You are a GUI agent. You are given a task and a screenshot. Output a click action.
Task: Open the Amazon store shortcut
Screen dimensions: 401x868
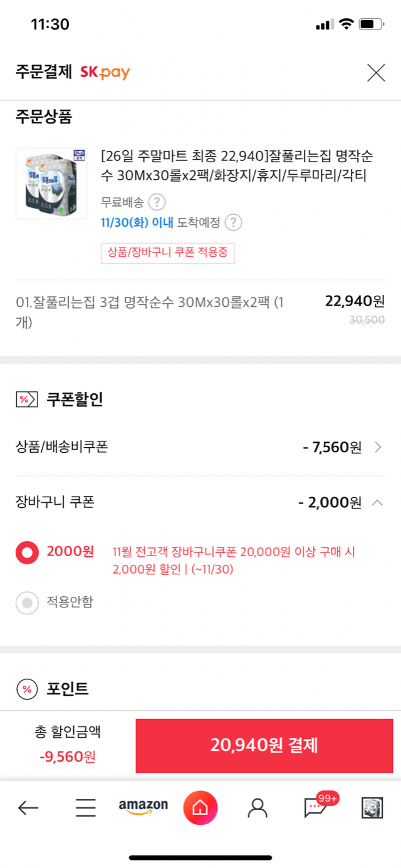pos(143,807)
